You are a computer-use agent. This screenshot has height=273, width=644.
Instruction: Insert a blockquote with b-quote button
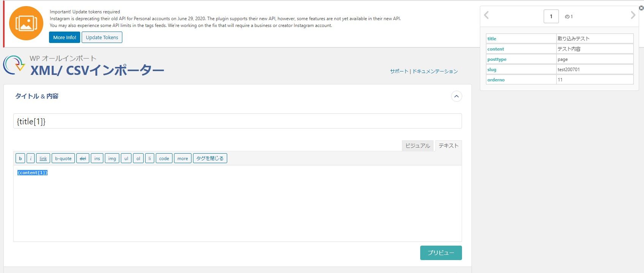click(63, 158)
